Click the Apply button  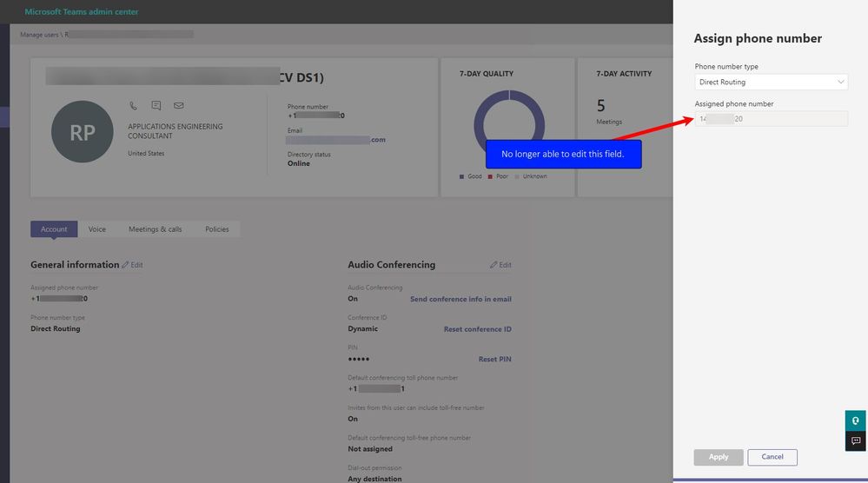point(719,457)
